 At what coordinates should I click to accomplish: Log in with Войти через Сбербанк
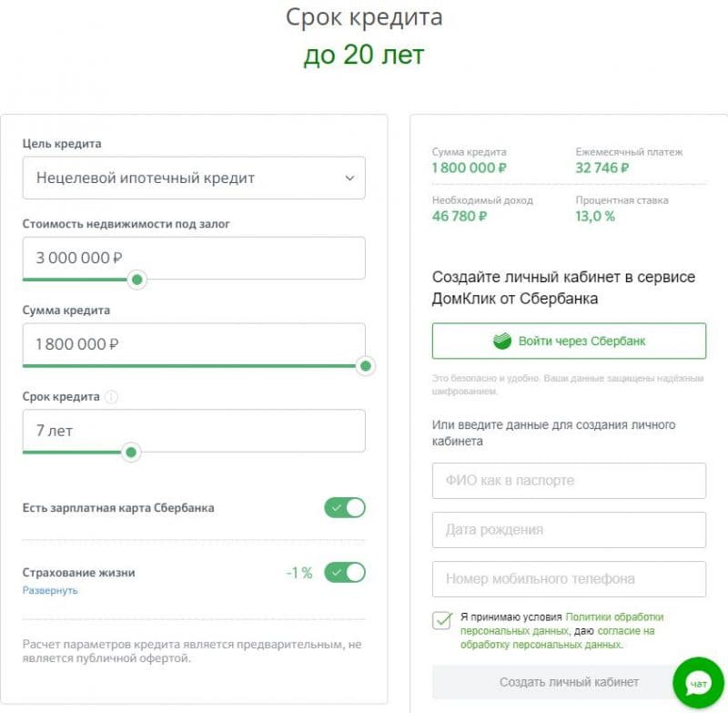[x=569, y=341]
